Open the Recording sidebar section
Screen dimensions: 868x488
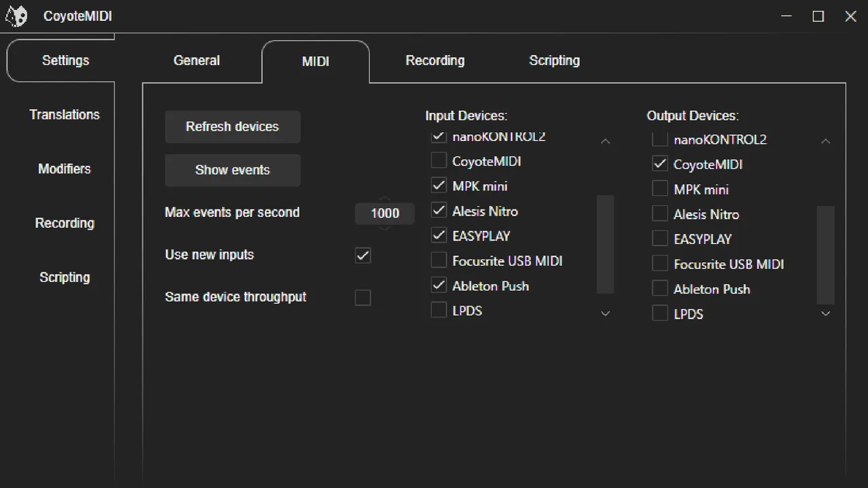64,223
